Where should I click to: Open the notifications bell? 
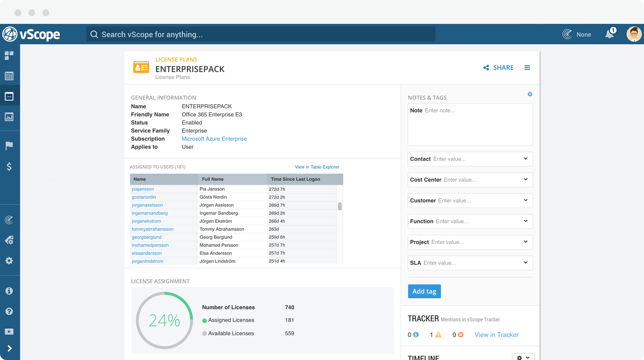610,34
